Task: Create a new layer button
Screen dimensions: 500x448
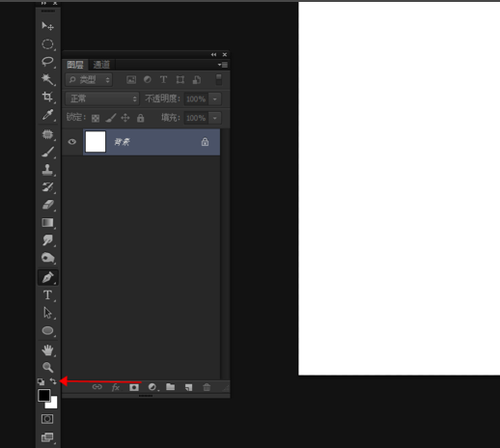Action: click(x=188, y=387)
